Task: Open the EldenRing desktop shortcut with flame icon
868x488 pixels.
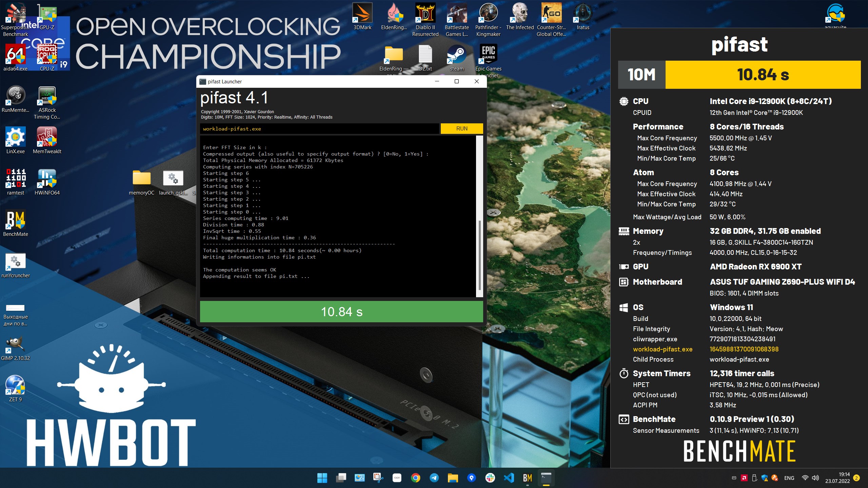Action: pyautogui.click(x=394, y=16)
